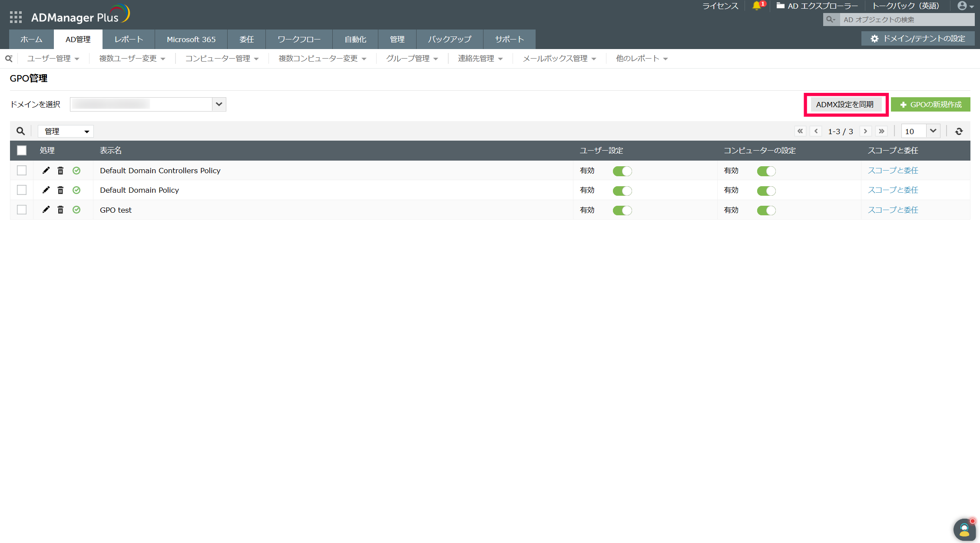The image size is (980, 543).
Task: Open the rows-per-page dropdown showing 10
Action: click(920, 131)
